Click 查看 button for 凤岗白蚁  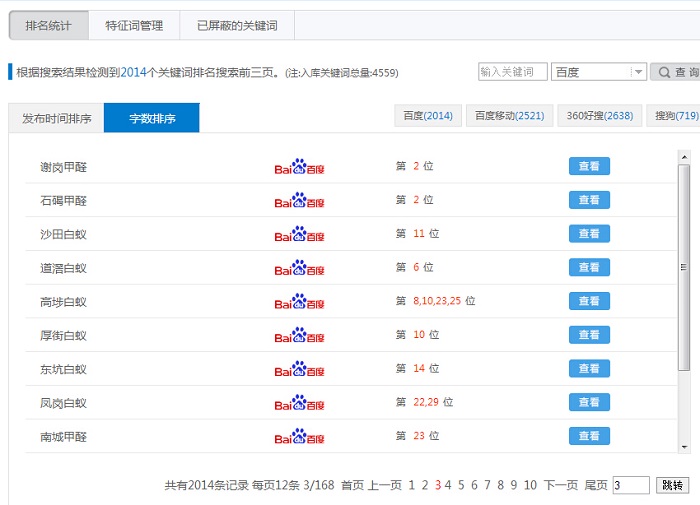[x=589, y=402]
